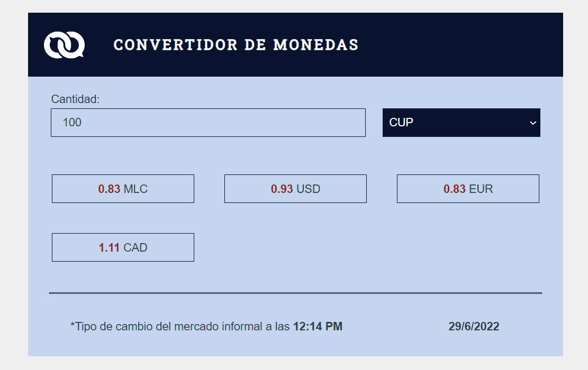Click the empty dark navy header bar

pyautogui.click(x=460, y=45)
